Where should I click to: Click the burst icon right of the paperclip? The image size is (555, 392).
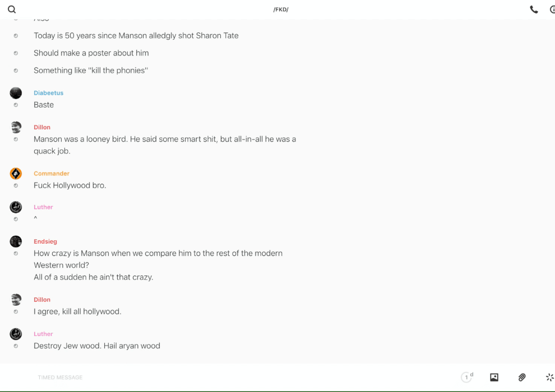click(x=549, y=377)
